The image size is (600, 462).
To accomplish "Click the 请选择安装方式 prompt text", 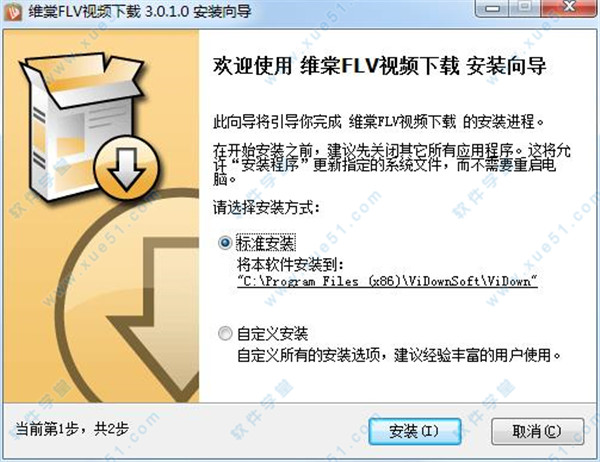I will pos(266,208).
